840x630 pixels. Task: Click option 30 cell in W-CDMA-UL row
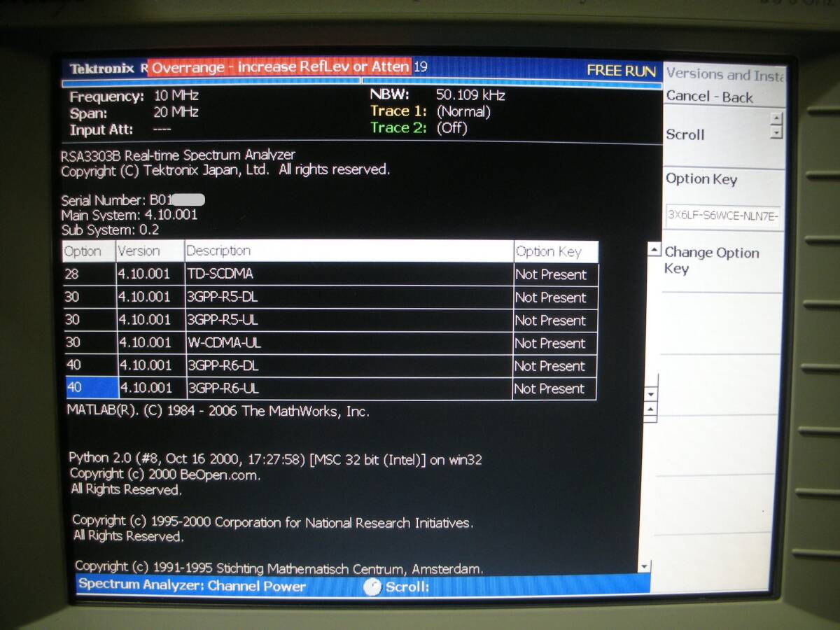point(90,342)
